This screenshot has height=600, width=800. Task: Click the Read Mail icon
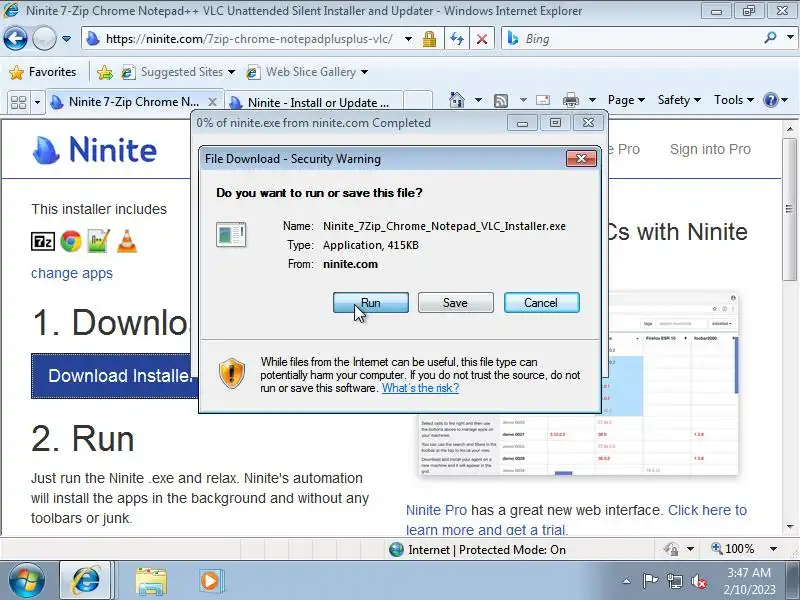543,100
